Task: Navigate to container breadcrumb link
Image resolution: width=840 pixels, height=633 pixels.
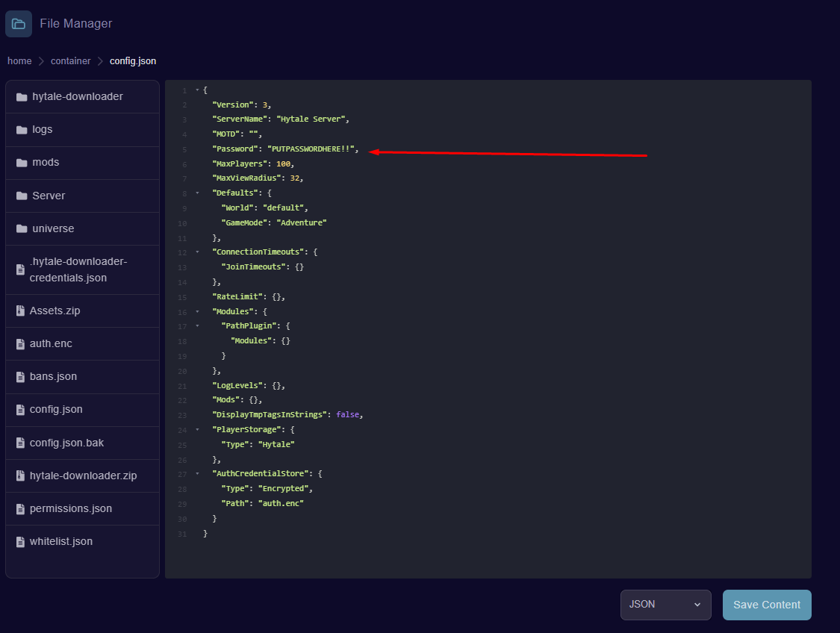Action: [x=70, y=61]
